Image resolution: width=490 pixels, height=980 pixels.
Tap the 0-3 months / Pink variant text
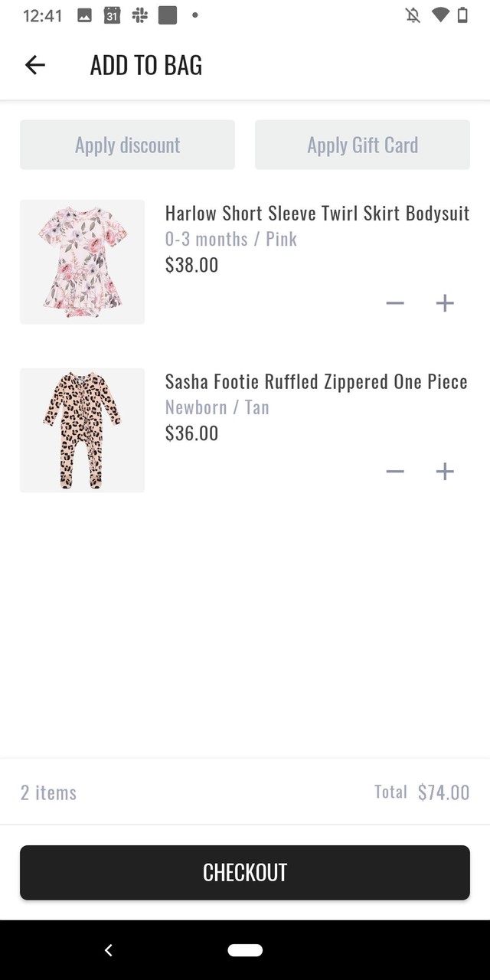[230, 239]
